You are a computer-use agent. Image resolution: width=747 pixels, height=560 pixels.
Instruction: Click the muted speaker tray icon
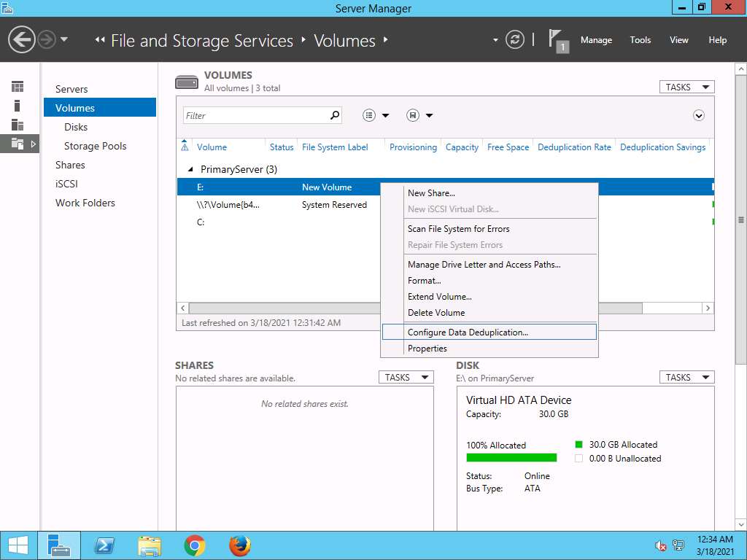[659, 545]
